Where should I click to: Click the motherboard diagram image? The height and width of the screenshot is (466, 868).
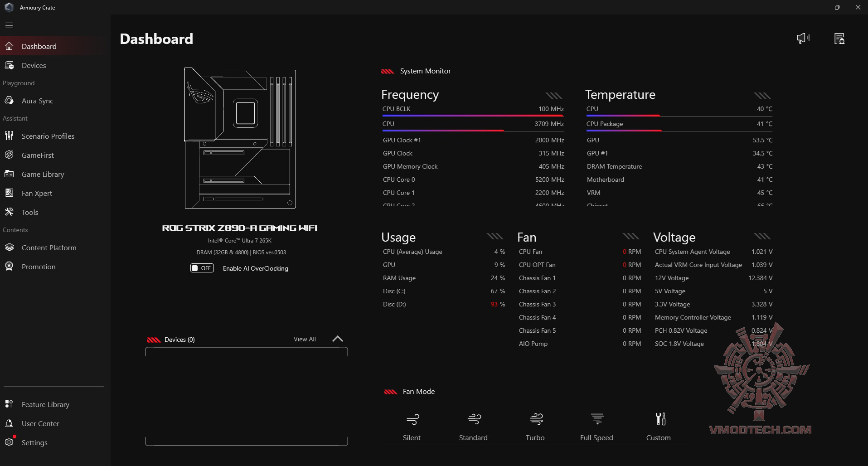click(x=240, y=138)
